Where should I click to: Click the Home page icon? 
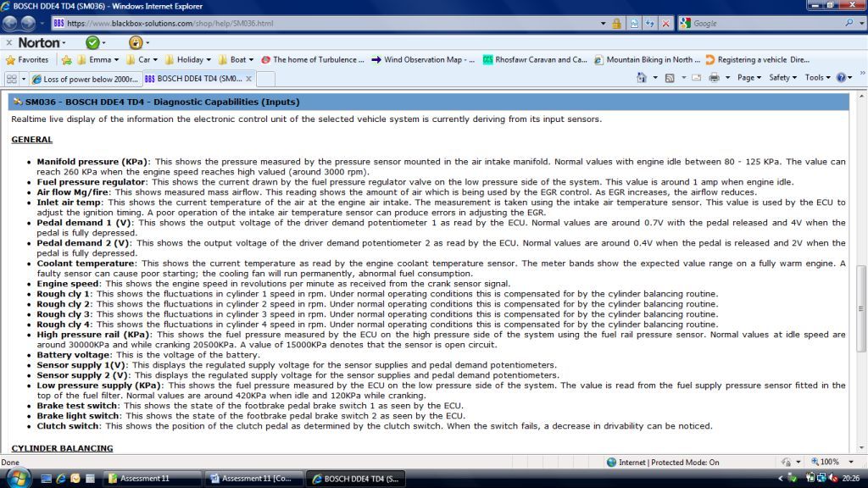(x=641, y=78)
